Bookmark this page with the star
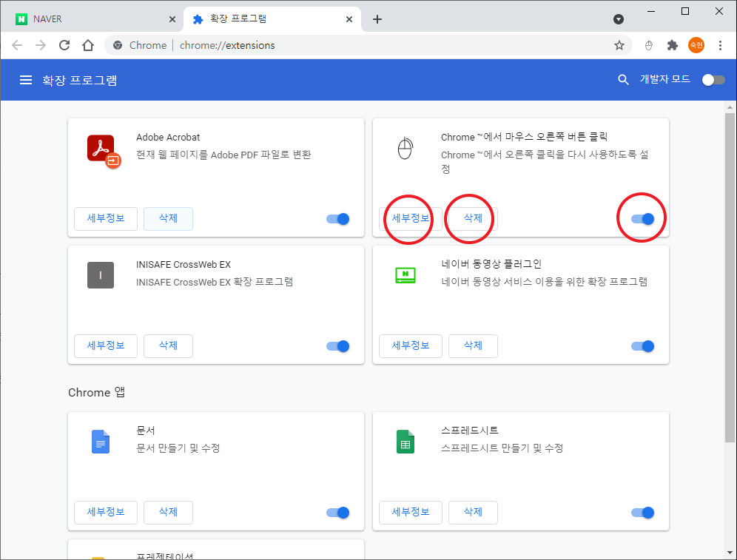The height and width of the screenshot is (560, 737). coord(619,45)
